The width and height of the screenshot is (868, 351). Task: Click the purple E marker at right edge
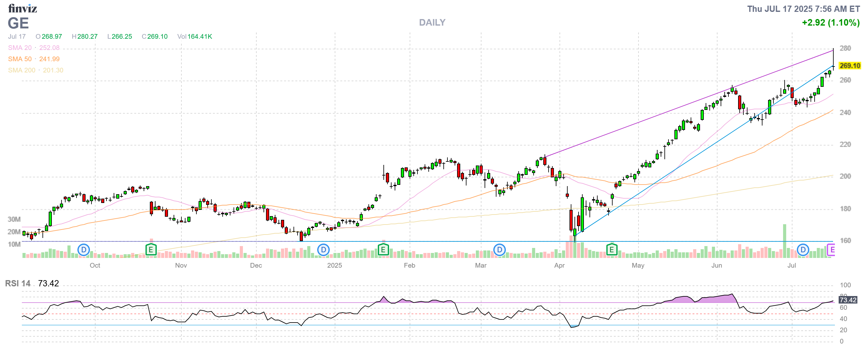[831, 250]
